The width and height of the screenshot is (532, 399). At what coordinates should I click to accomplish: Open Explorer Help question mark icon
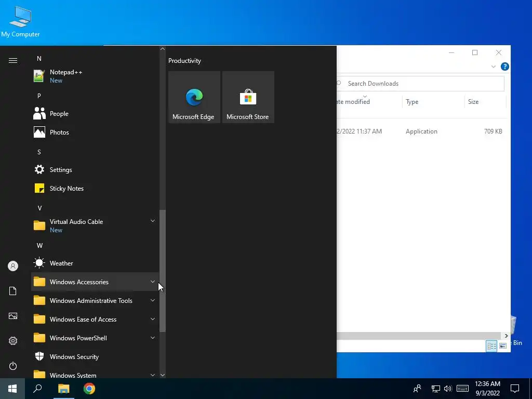(x=504, y=66)
